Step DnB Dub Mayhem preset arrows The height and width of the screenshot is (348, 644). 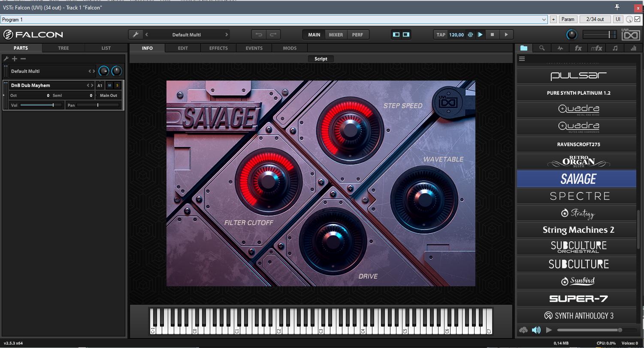click(90, 85)
